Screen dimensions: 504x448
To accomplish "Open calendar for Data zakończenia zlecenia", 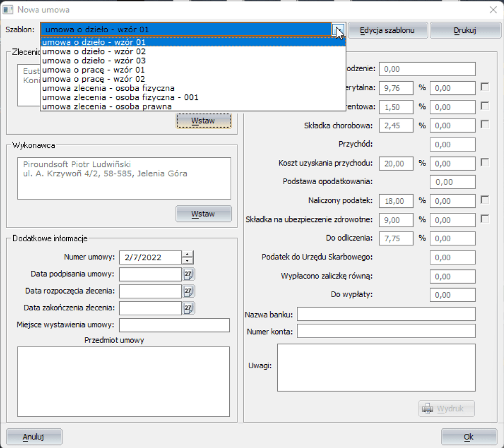I will [x=188, y=308].
